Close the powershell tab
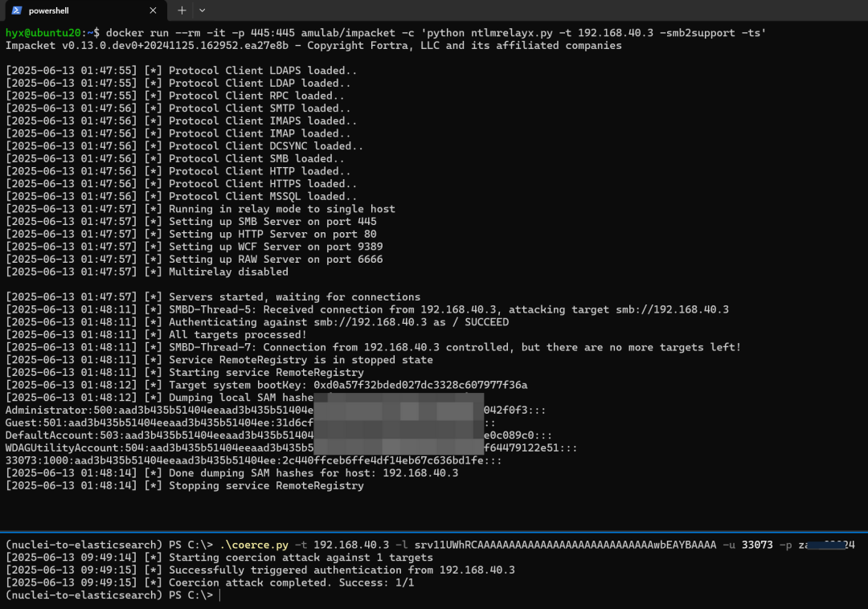The height and width of the screenshot is (609, 868). pyautogui.click(x=153, y=10)
